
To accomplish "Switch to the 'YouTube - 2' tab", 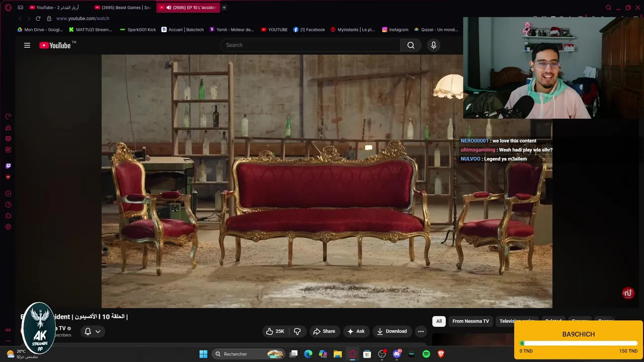I will click(54, 8).
